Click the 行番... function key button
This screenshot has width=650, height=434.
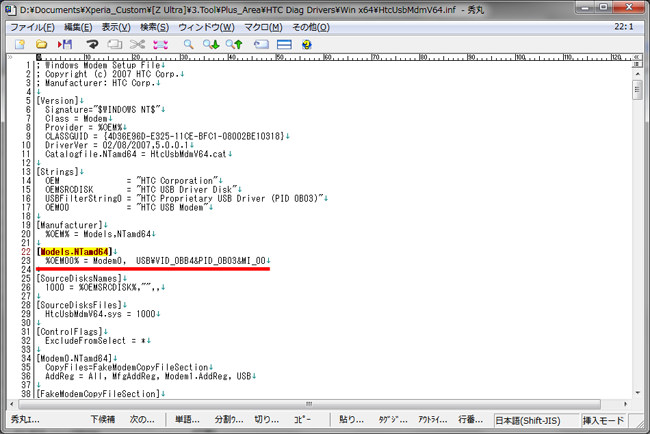coord(470,419)
